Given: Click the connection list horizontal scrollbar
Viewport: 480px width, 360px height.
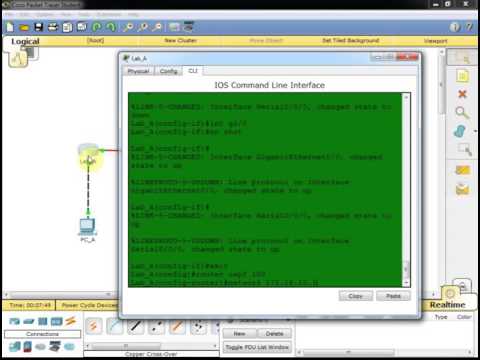Looking at the screenshot, I should (x=151, y=346).
